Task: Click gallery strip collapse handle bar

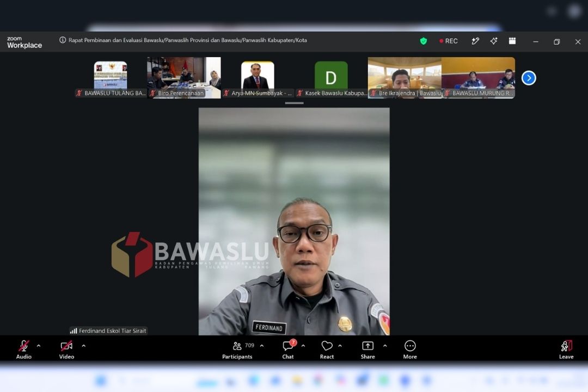Action: pos(295,103)
